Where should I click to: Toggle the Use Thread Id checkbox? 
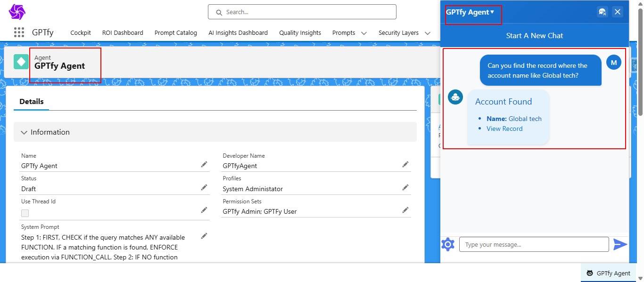pos(25,213)
